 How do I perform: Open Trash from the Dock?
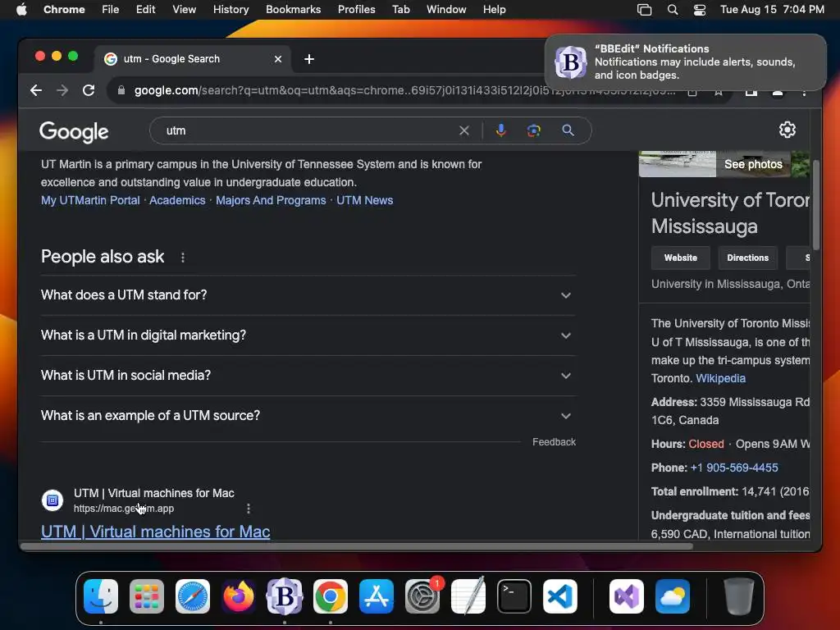pos(739,596)
